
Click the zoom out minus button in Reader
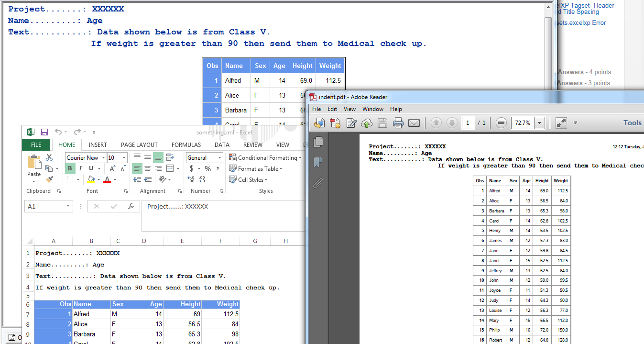pos(501,123)
